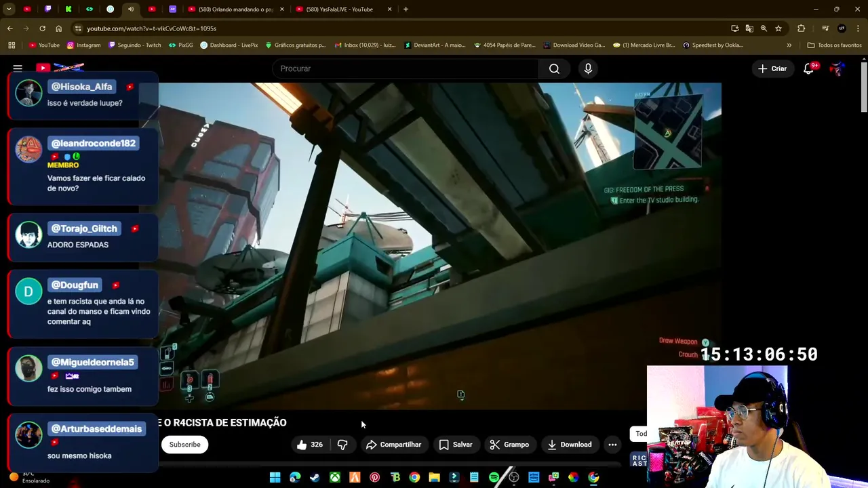Close the YasFalaLIVE tab

(x=389, y=9)
